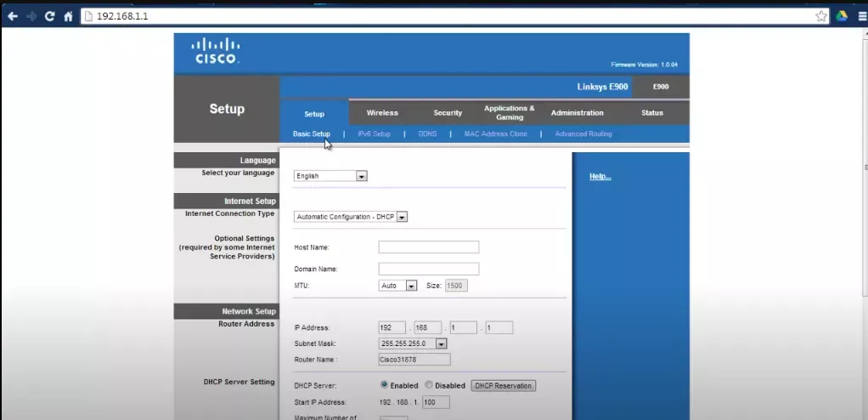Click the Host Name input field

pos(428,247)
